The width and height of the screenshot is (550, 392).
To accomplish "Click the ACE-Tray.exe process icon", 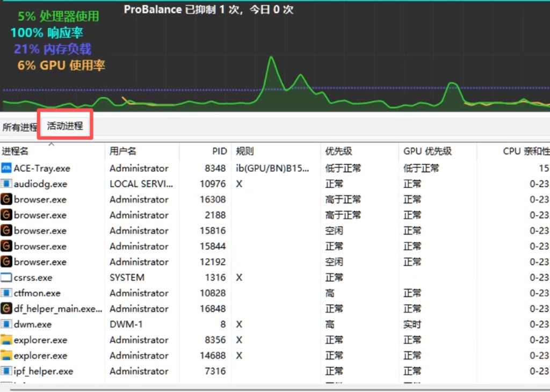I will click(x=6, y=168).
